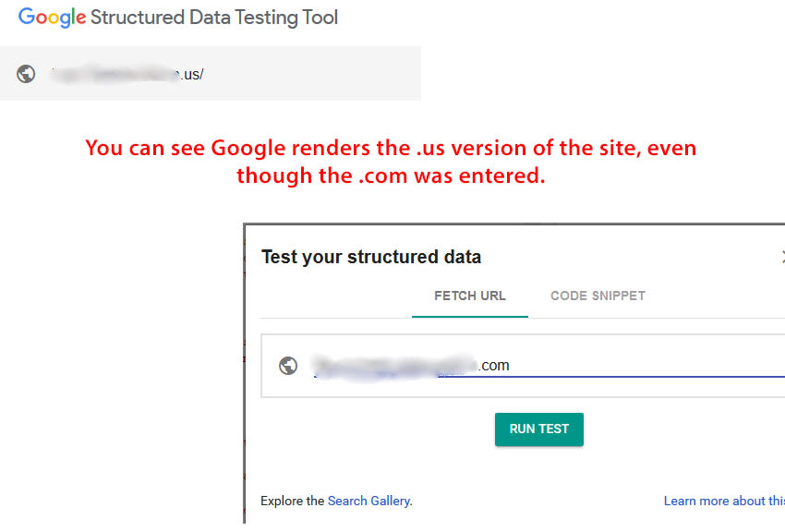Image resolution: width=785 pixels, height=532 pixels.
Task: Open the Search Gallery link
Action: pos(369,501)
